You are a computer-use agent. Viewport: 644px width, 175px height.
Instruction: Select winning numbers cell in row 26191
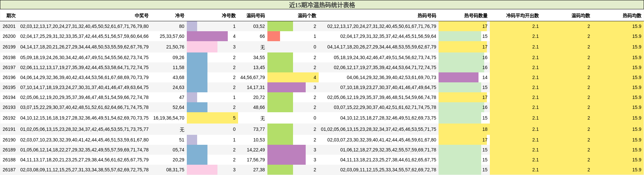[84, 129]
